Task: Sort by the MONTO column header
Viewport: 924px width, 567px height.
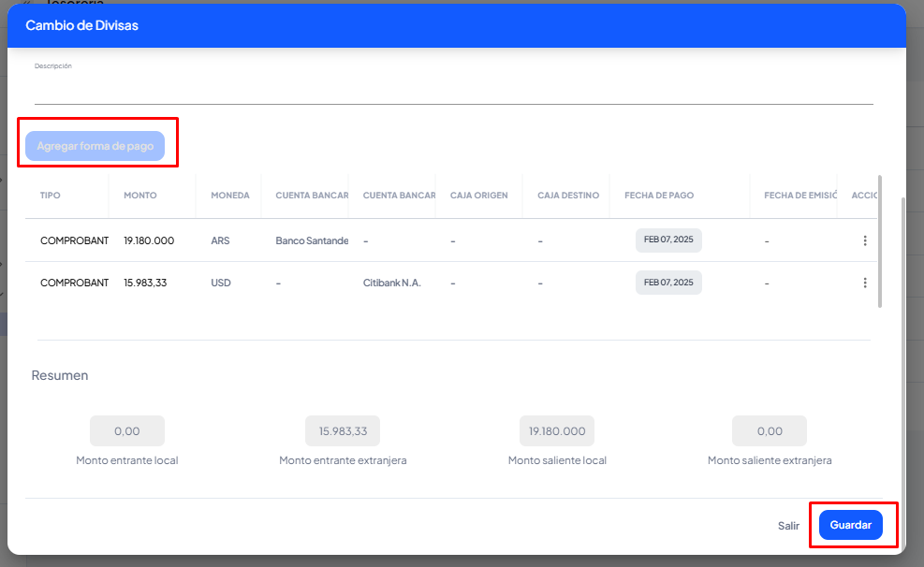Action: pyautogui.click(x=140, y=196)
